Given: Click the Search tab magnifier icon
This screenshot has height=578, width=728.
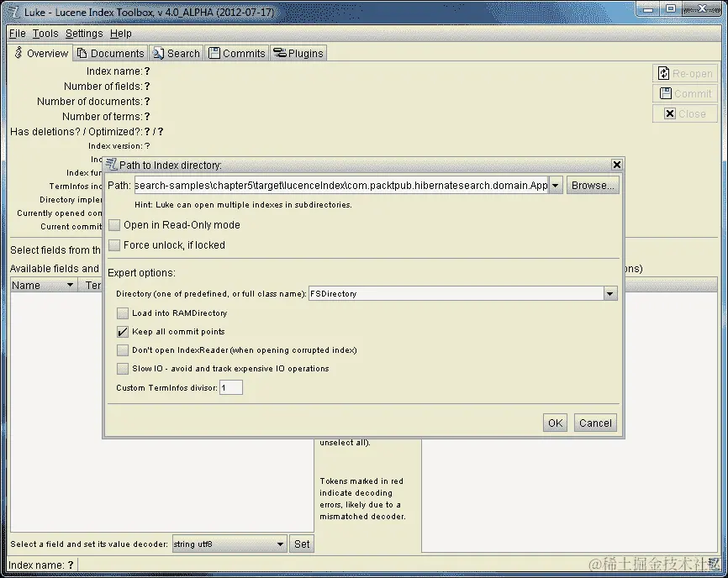Looking at the screenshot, I should tap(158, 53).
